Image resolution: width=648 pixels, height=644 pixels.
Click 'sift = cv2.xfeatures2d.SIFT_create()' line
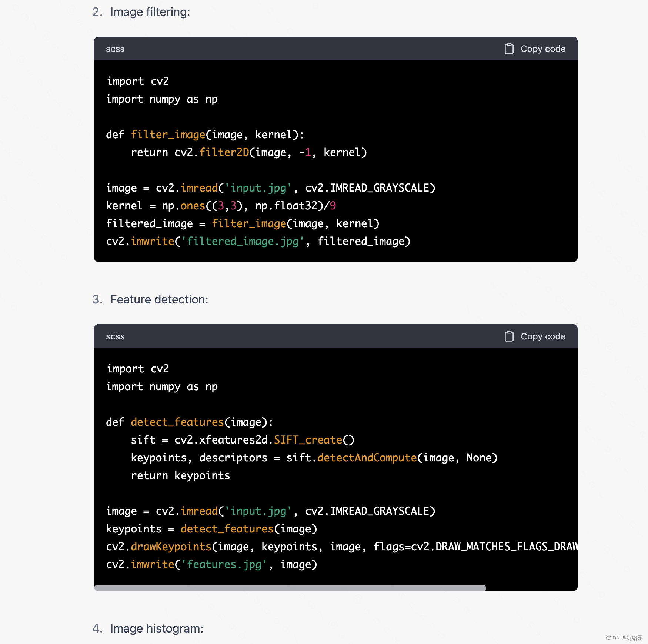point(243,440)
